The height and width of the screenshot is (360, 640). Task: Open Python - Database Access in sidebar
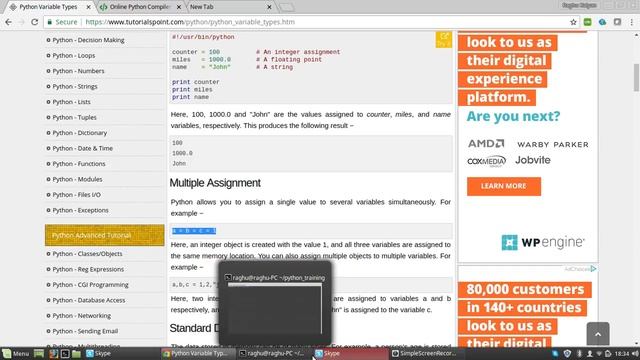tap(89, 300)
